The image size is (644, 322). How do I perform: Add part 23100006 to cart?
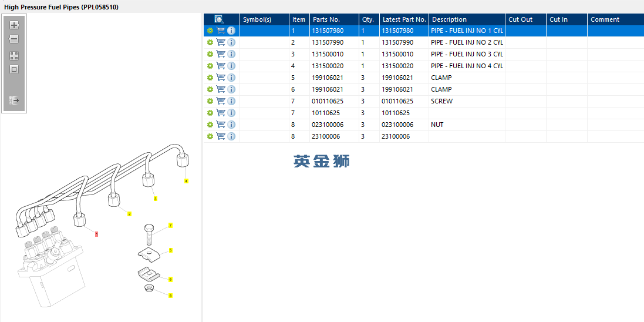click(221, 136)
